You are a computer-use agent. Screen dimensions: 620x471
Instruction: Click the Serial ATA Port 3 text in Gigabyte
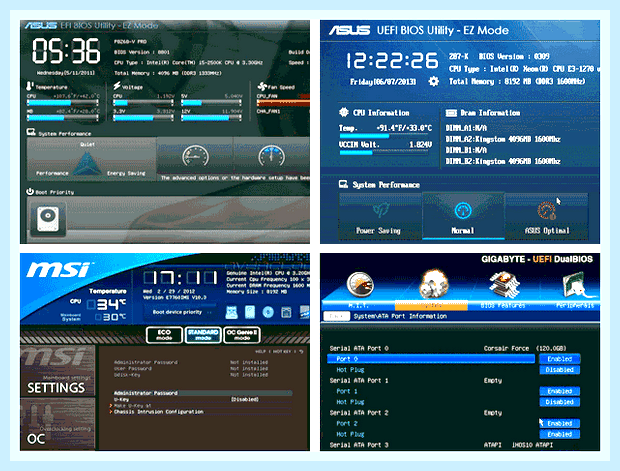(359, 445)
